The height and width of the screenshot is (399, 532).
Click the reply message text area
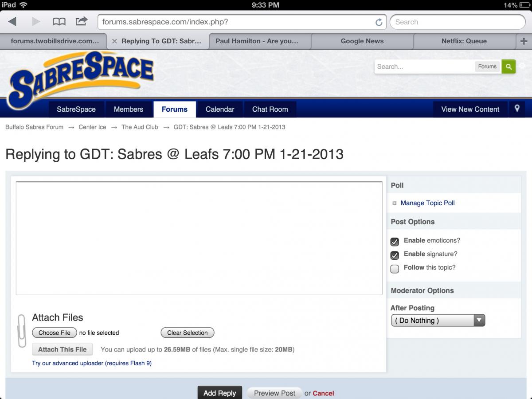tap(199, 238)
